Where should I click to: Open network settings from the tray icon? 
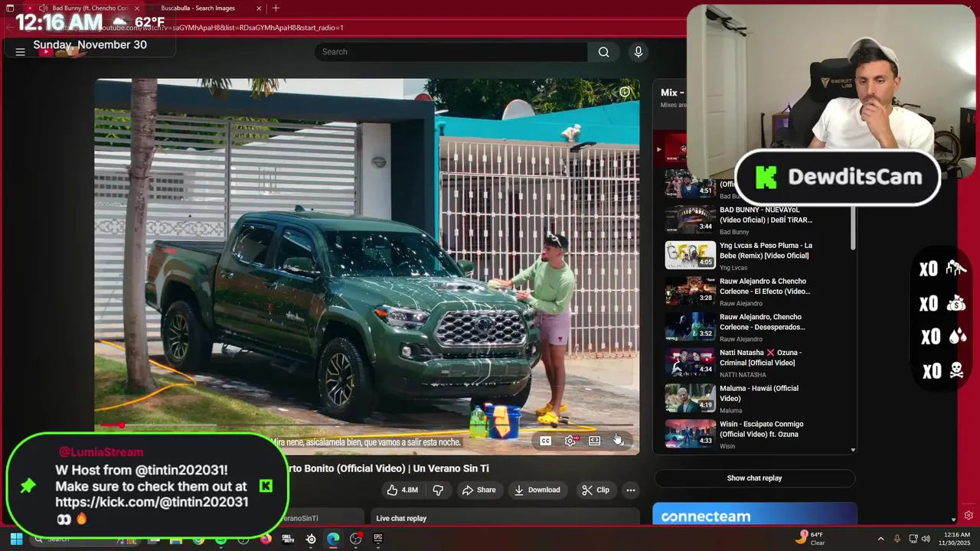[913, 539]
